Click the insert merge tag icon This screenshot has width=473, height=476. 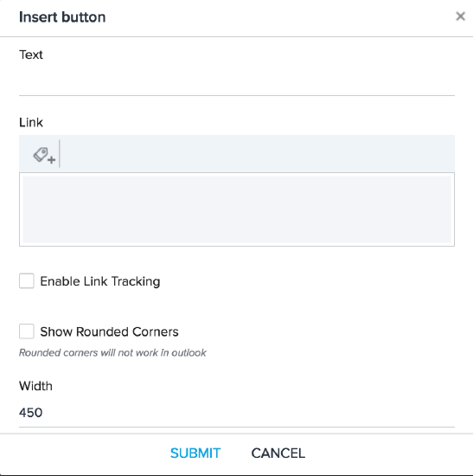[44, 156]
